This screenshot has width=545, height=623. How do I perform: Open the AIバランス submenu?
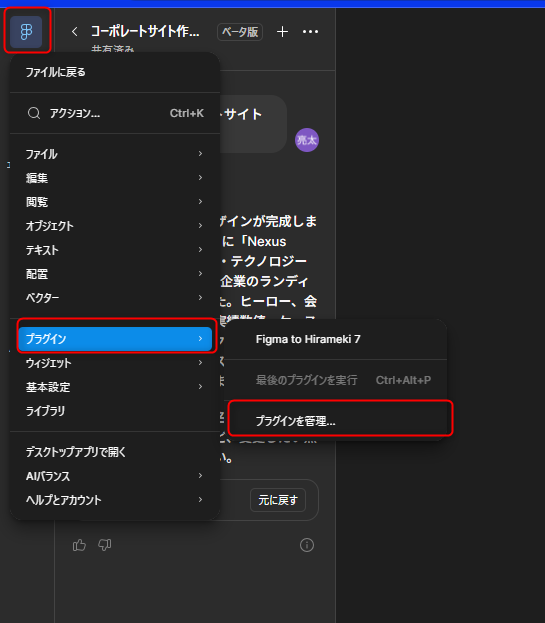[115, 476]
